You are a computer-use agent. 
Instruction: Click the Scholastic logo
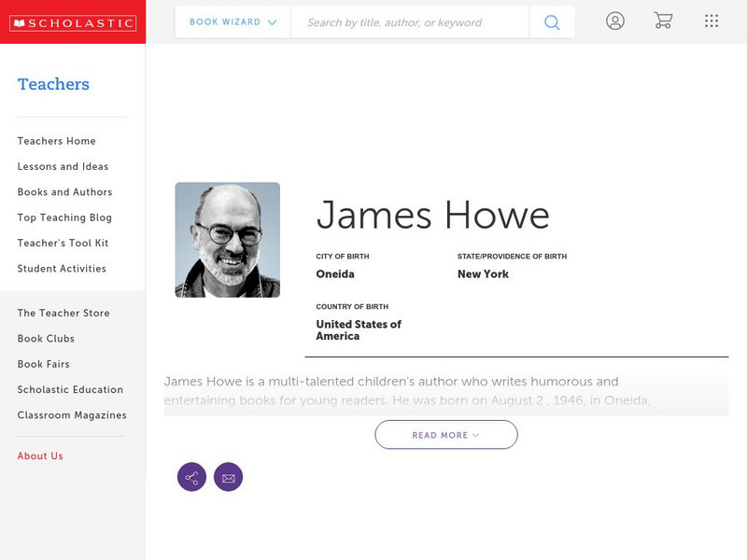pos(74,21)
